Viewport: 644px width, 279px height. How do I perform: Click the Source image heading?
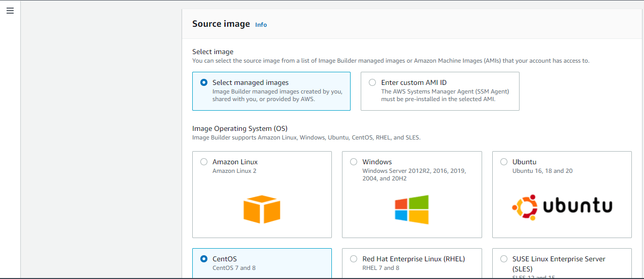click(x=221, y=24)
